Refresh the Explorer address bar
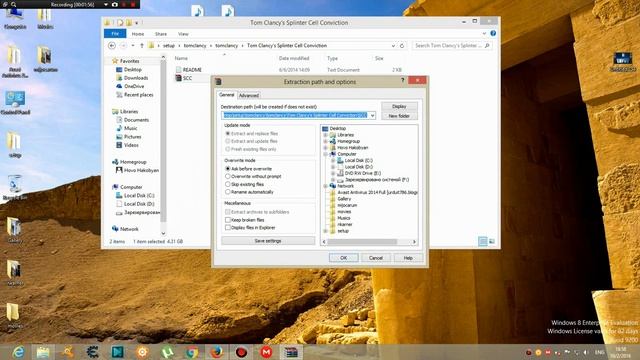This screenshot has height=360, width=640. 402,46
